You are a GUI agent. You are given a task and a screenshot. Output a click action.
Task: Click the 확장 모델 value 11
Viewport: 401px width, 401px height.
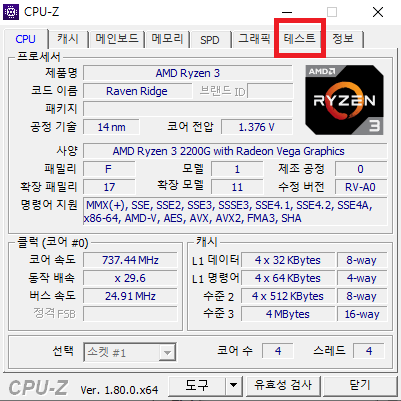(x=237, y=187)
